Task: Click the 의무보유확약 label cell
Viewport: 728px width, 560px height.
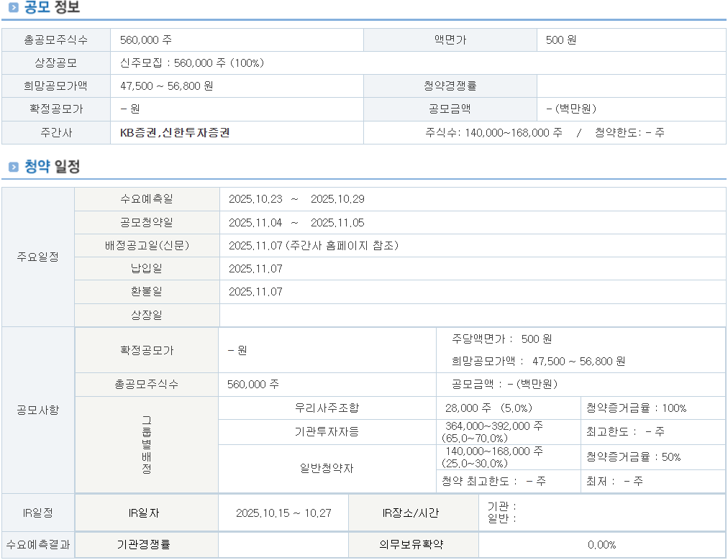Action: (413, 545)
